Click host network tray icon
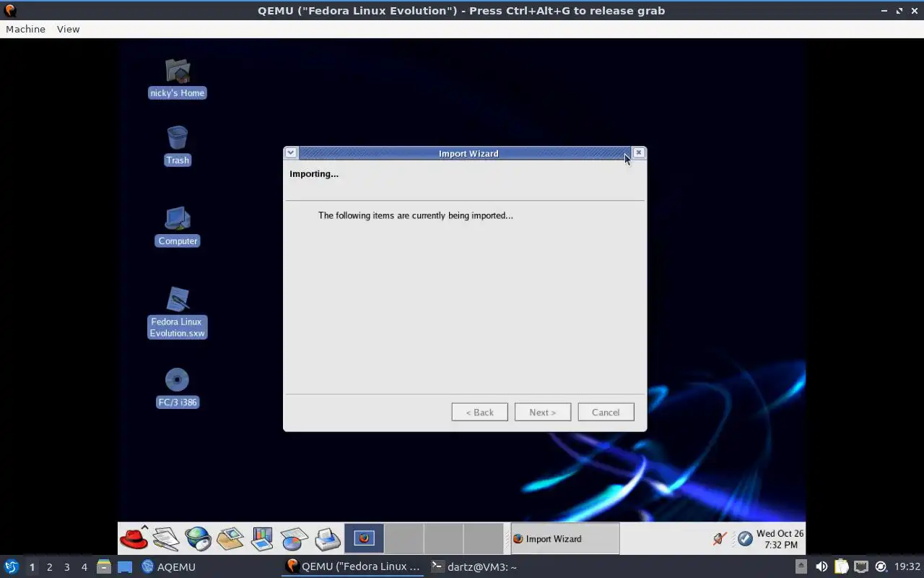This screenshot has width=924, height=578. [x=861, y=566]
